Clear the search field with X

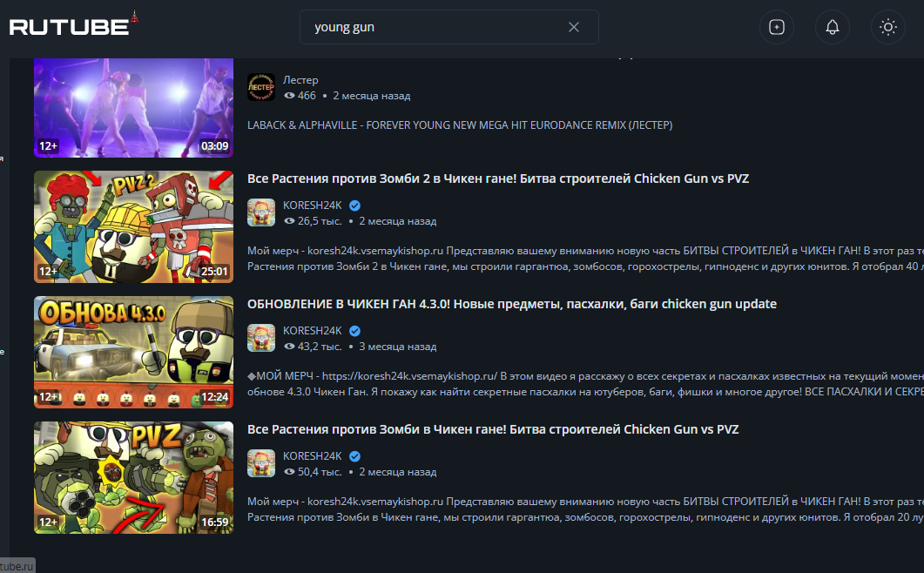pos(573,27)
